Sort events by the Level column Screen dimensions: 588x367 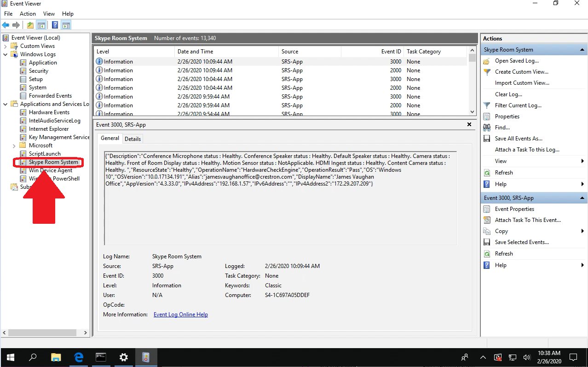click(134, 52)
